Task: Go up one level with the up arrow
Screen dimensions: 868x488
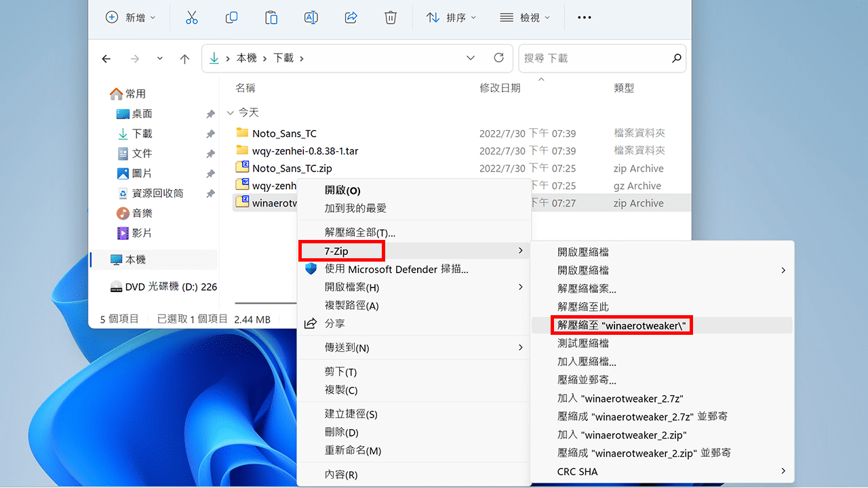Action: coord(184,58)
